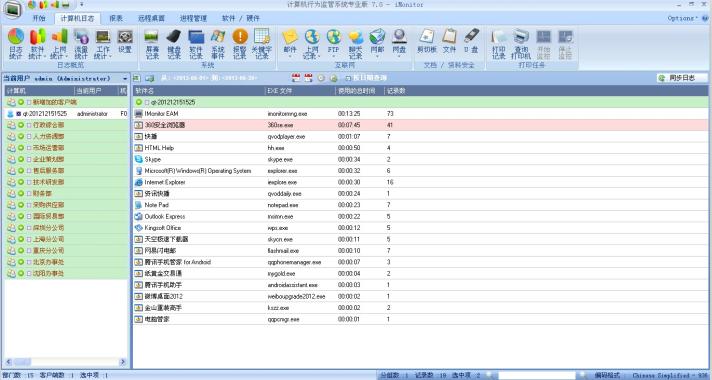Screen dimensions: 712x380
Task: Check the 财务部 group checkbox
Action: pos(29,193)
